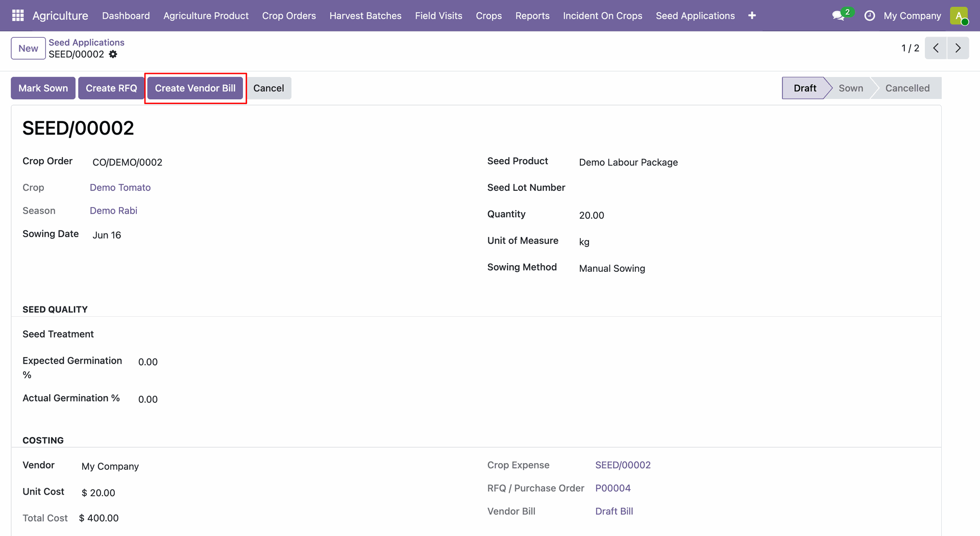Click the user avatar icon
This screenshot has width=980, height=536.
click(959, 16)
